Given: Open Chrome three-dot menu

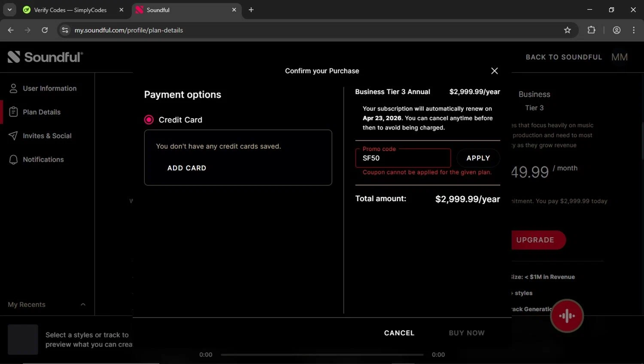Looking at the screenshot, I should coord(634,30).
